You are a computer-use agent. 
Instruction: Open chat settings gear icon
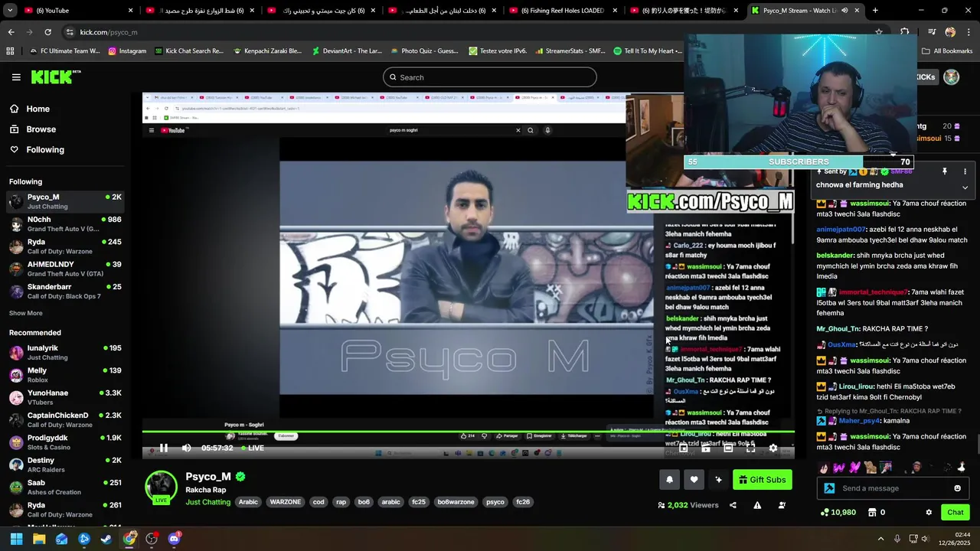point(929,513)
